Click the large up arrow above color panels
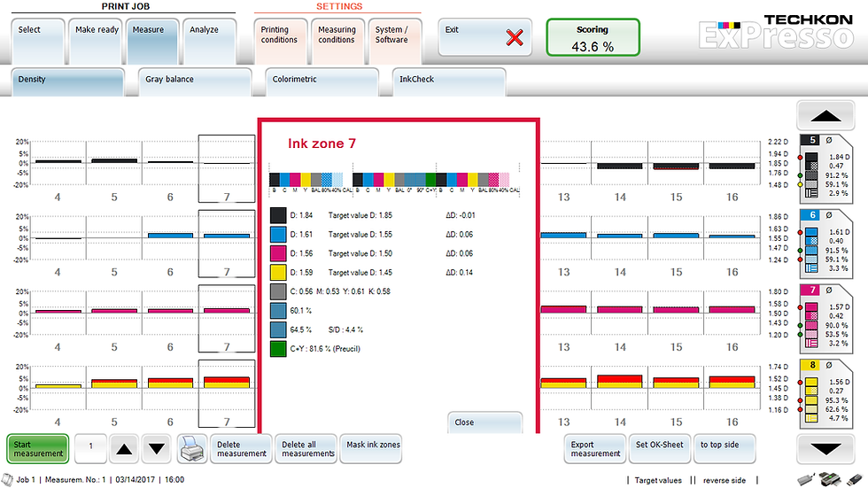 [825, 116]
